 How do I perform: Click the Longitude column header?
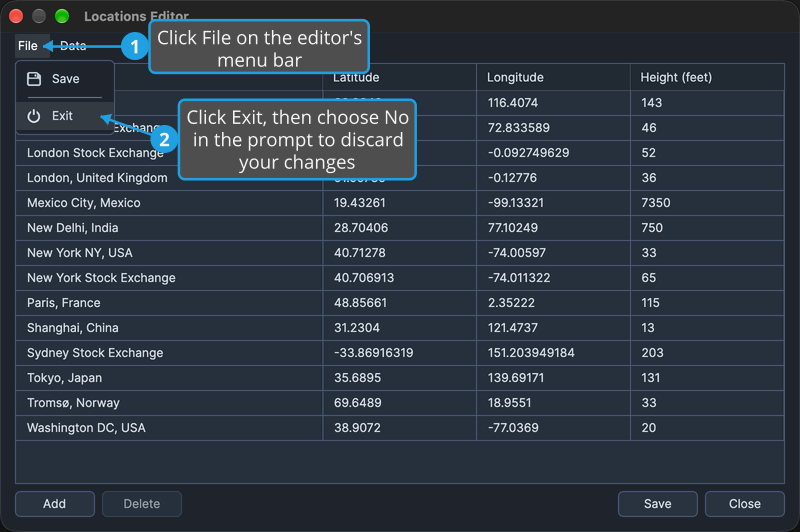[554, 78]
